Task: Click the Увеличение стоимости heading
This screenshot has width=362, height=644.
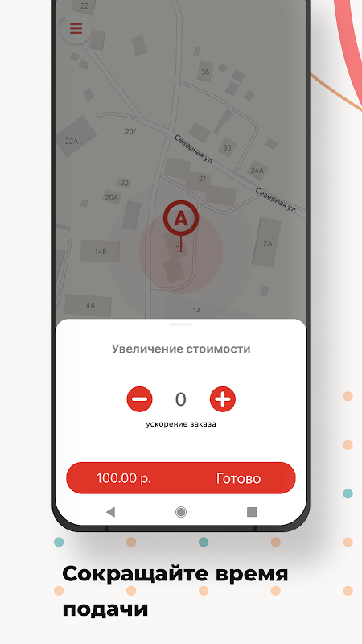Action: [181, 349]
